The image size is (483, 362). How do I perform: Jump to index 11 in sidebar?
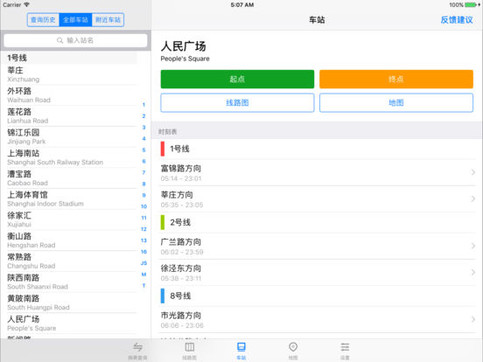[144, 218]
